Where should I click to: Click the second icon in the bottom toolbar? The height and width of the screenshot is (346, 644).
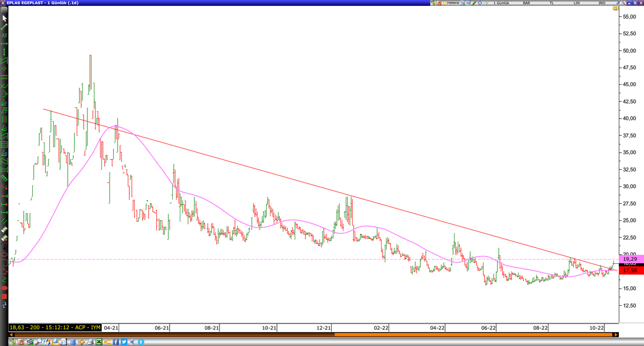click(x=21, y=342)
